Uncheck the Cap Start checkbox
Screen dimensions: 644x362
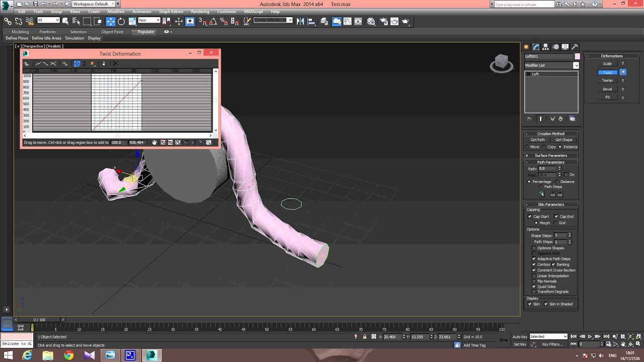[x=530, y=217]
